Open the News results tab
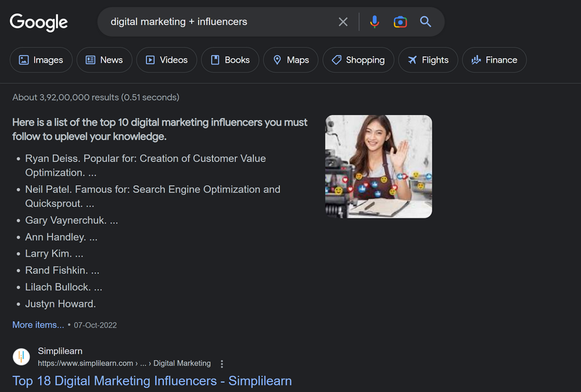 coord(104,60)
